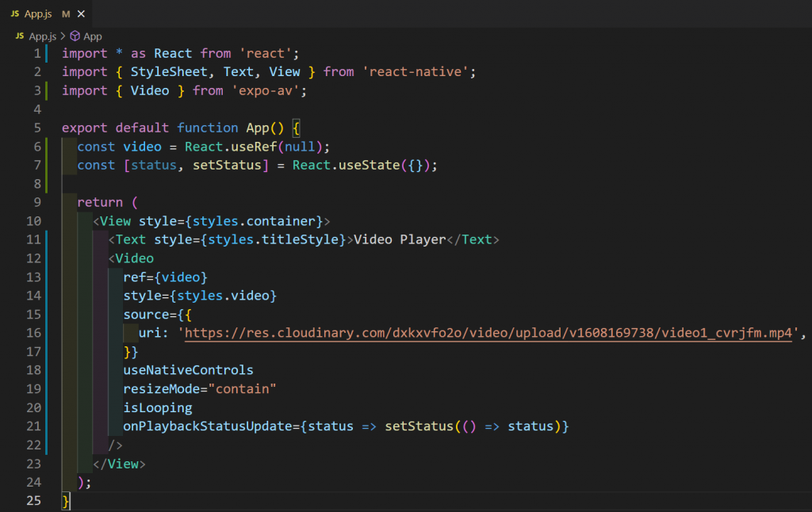The image size is (812, 512).
Task: Click line number 25 in the gutter
Action: 33,501
